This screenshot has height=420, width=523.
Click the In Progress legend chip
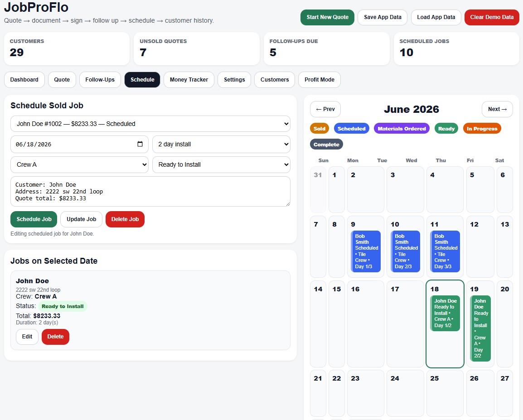[x=482, y=129]
